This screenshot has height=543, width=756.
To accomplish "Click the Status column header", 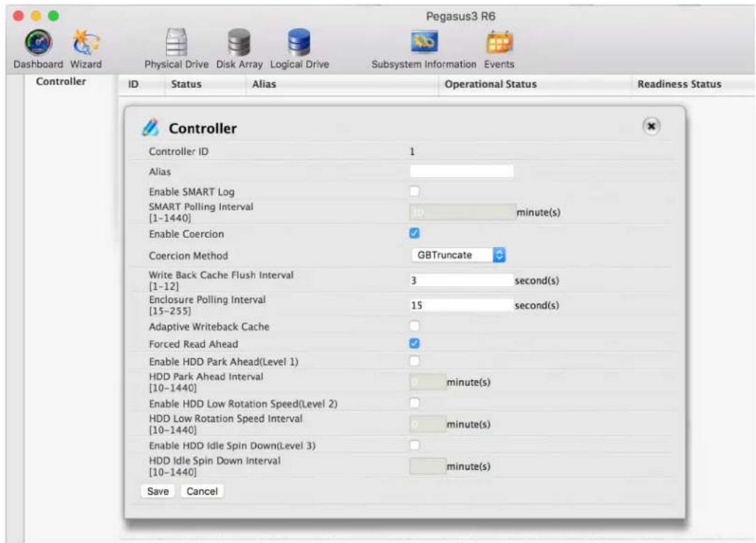I will coord(186,84).
